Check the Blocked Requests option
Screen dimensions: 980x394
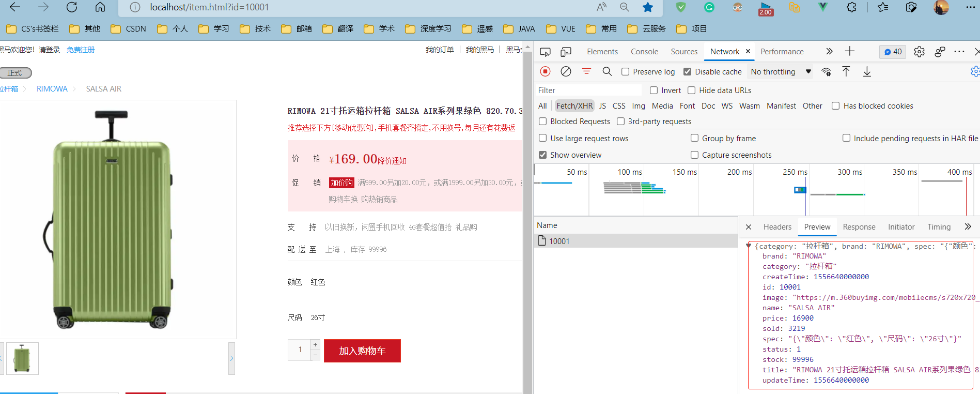(x=542, y=122)
